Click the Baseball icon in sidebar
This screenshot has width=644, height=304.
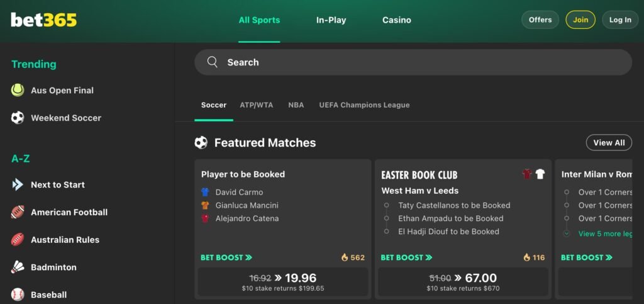tap(18, 295)
